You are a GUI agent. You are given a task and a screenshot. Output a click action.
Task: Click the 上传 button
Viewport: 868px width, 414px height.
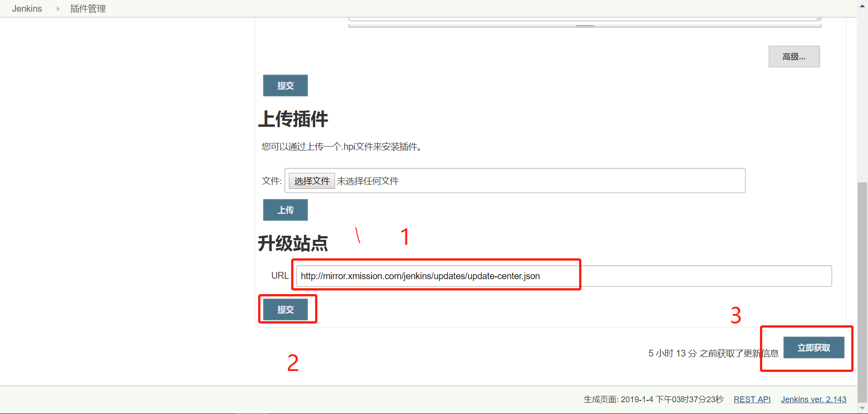pyautogui.click(x=285, y=210)
